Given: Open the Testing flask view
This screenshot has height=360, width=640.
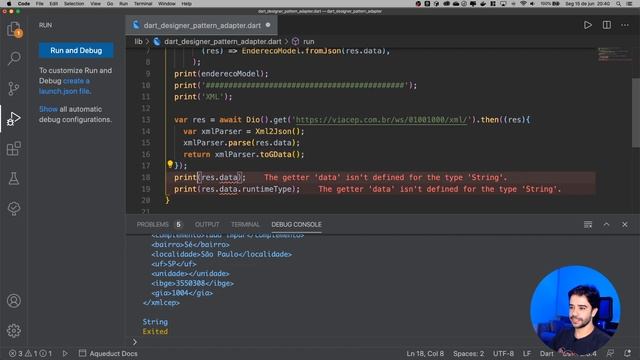Looking at the screenshot, I should tap(14, 178).
